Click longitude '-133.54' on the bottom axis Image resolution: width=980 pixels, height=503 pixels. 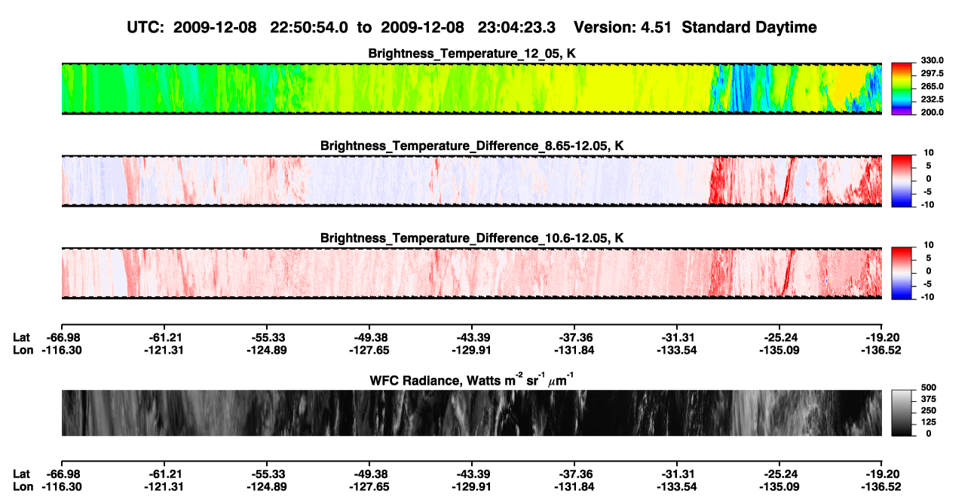click(x=677, y=486)
